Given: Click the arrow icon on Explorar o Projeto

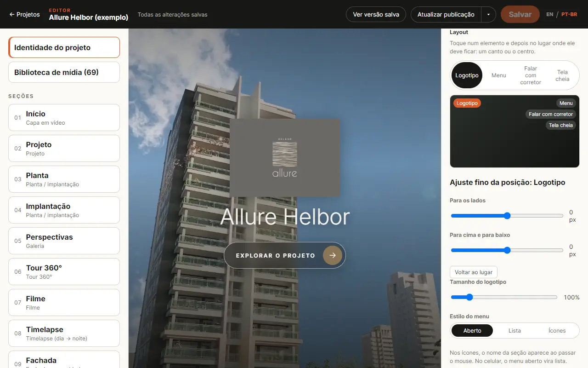Looking at the screenshot, I should pos(333,255).
